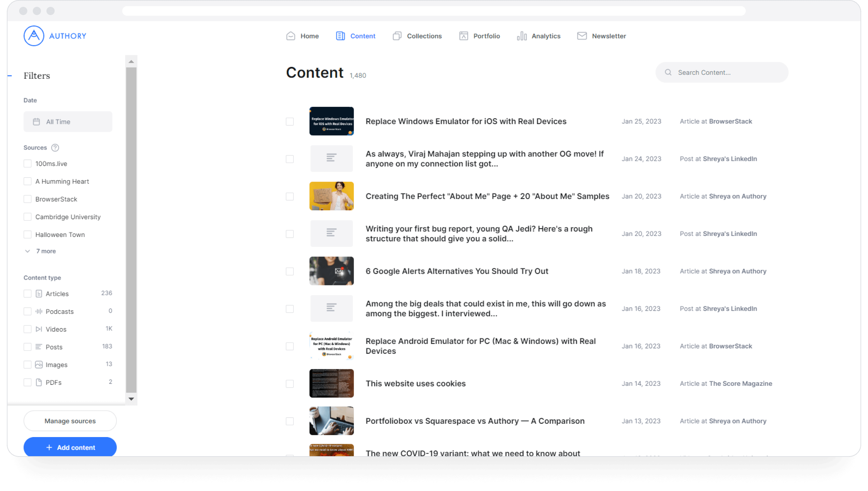The width and height of the screenshot is (868, 491).
Task: Check the Cambridge University source checkbox
Action: (x=27, y=217)
